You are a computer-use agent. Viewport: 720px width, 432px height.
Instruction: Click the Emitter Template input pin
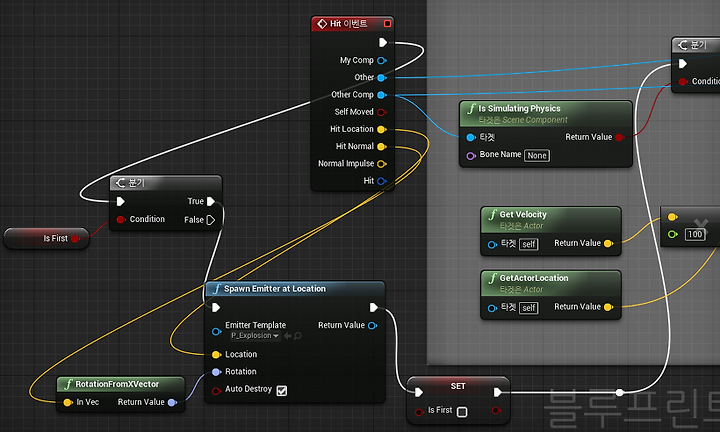216,331
